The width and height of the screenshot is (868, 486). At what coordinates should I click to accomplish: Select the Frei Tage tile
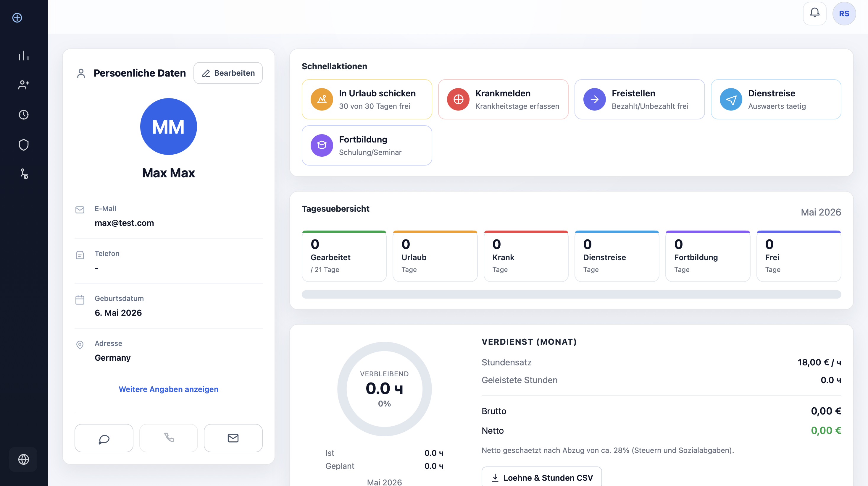point(799,256)
